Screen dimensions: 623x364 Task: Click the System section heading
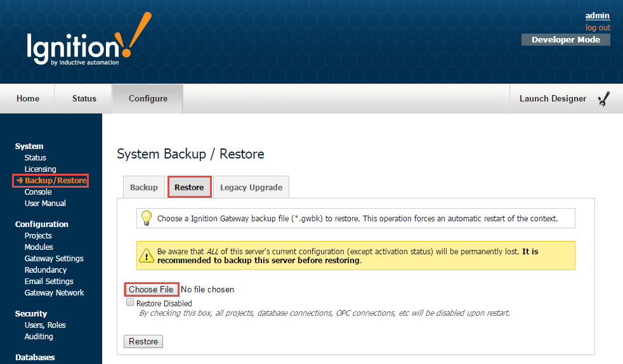[x=29, y=146]
